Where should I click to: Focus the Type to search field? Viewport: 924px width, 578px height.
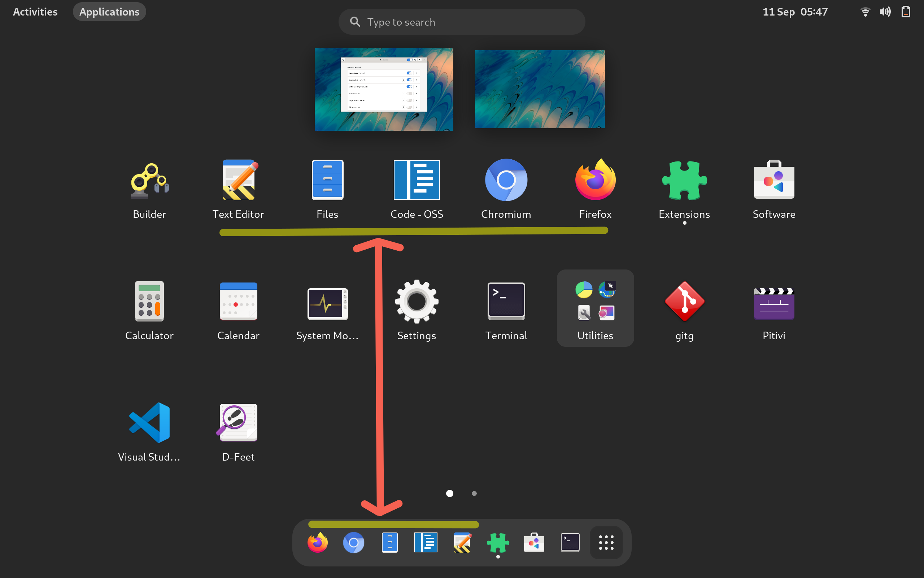(462, 22)
